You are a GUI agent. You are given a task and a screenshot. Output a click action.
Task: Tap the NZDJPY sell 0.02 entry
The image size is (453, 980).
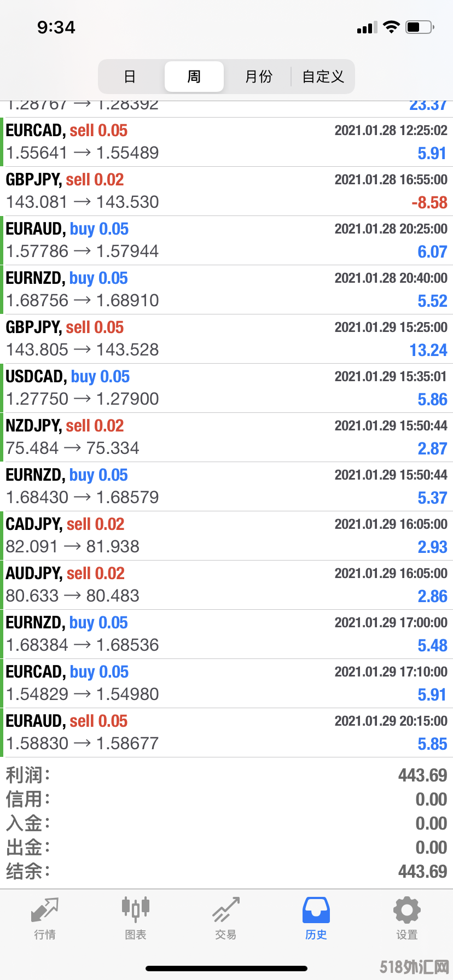pyautogui.click(x=226, y=437)
